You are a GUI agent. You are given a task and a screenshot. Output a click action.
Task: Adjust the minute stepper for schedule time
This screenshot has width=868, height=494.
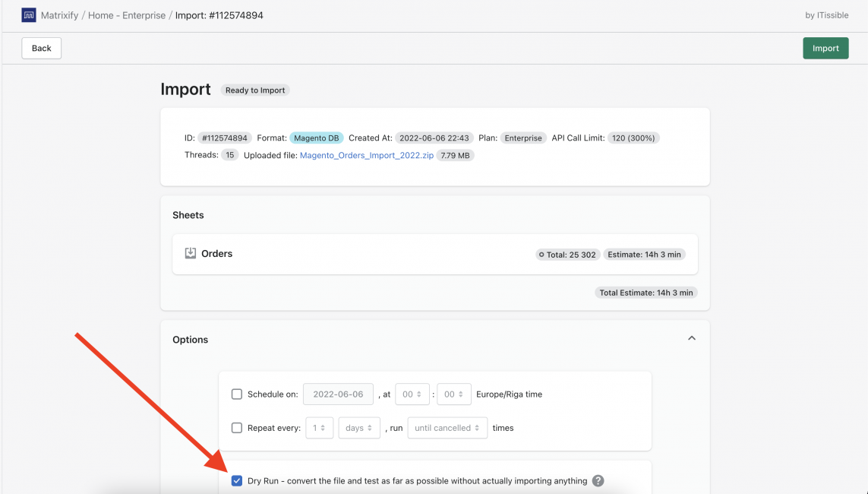pos(453,394)
